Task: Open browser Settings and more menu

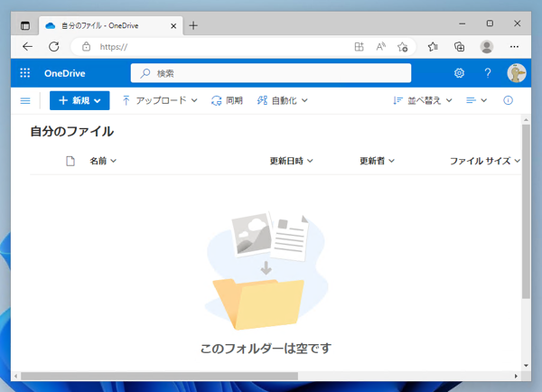Action: coord(514,47)
